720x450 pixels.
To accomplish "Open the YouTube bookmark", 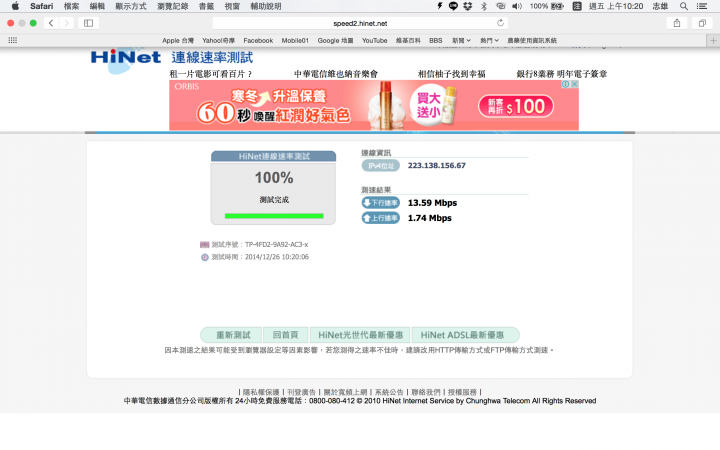I will (x=374, y=40).
